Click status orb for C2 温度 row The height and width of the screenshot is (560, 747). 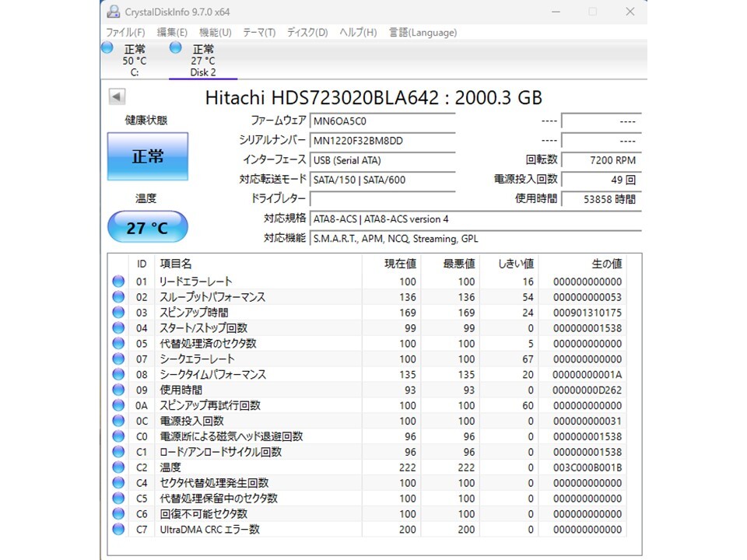click(x=118, y=467)
